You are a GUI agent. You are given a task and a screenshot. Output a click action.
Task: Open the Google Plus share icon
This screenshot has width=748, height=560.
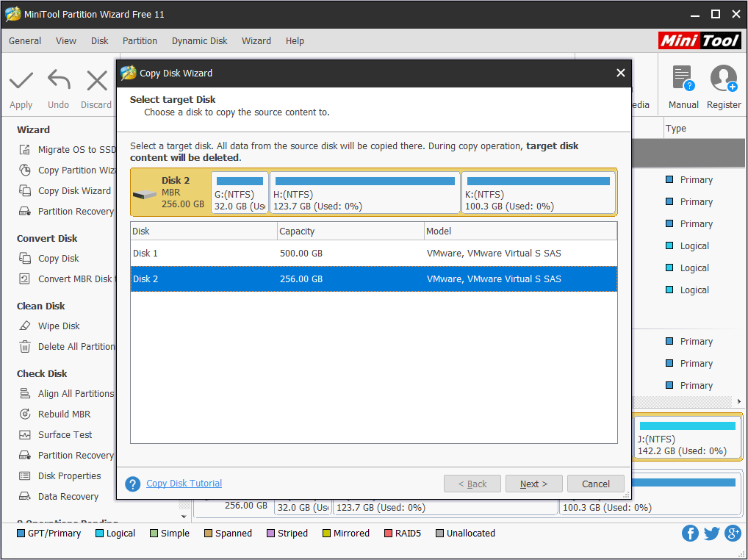click(x=733, y=534)
